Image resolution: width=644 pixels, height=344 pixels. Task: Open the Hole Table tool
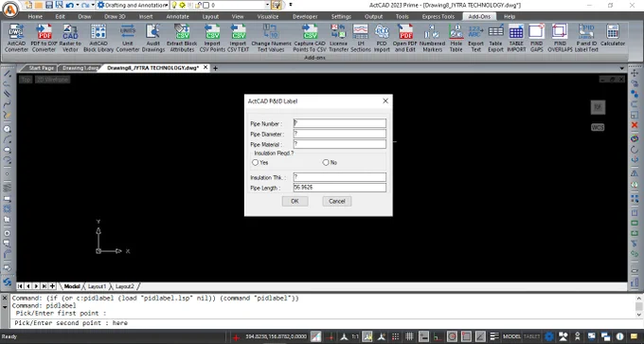click(x=456, y=38)
